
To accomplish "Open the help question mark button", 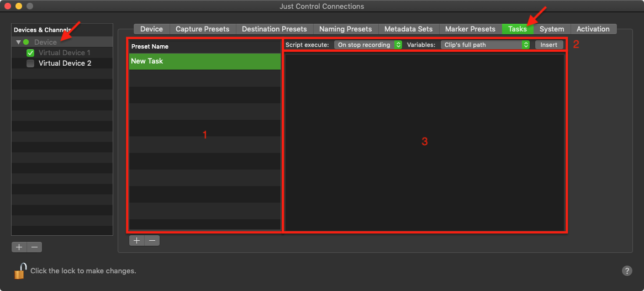I will coord(627,271).
